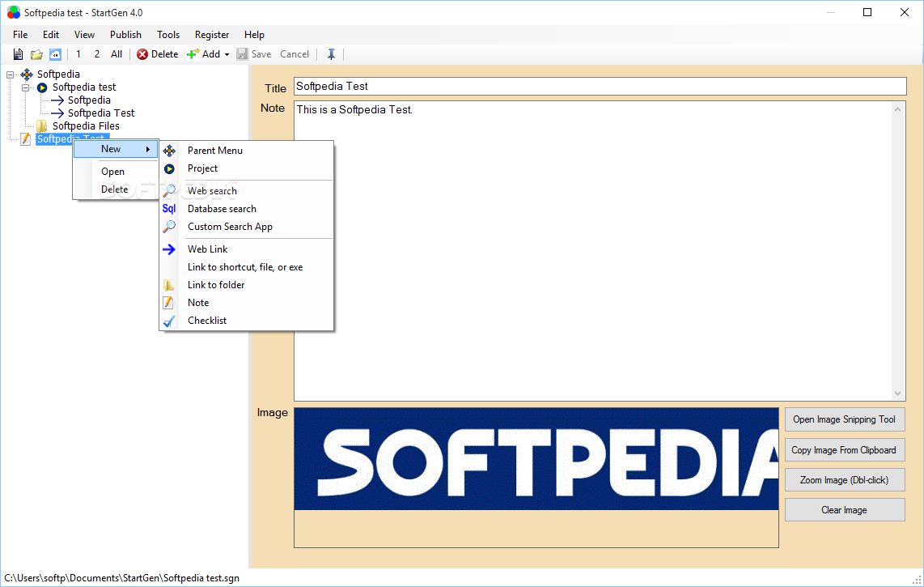Choose Delete from the context menu
924x587 pixels.
click(116, 189)
